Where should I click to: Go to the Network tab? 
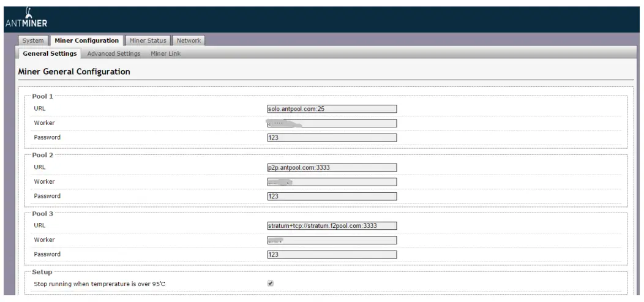[x=189, y=40]
